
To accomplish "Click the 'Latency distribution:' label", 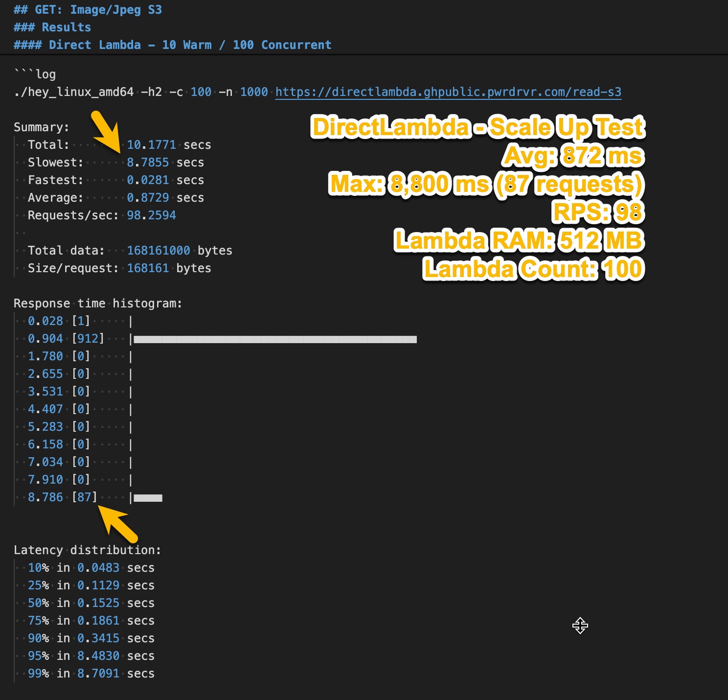I will tap(88, 550).
